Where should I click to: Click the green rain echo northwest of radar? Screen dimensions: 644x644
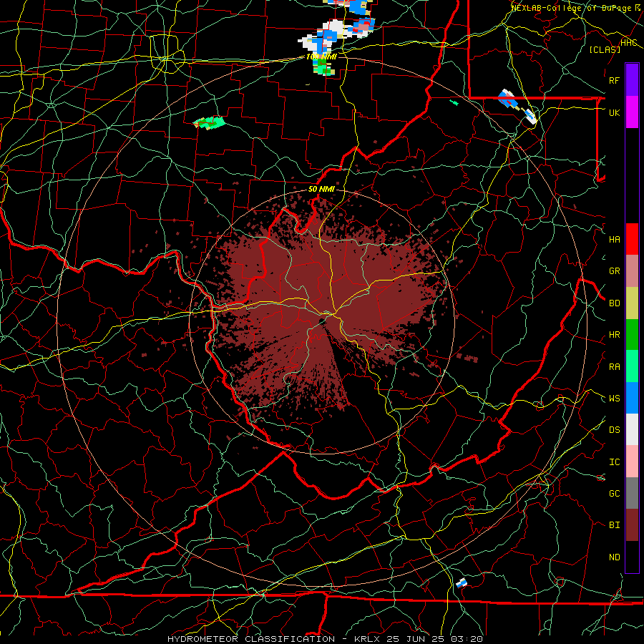coord(210,122)
